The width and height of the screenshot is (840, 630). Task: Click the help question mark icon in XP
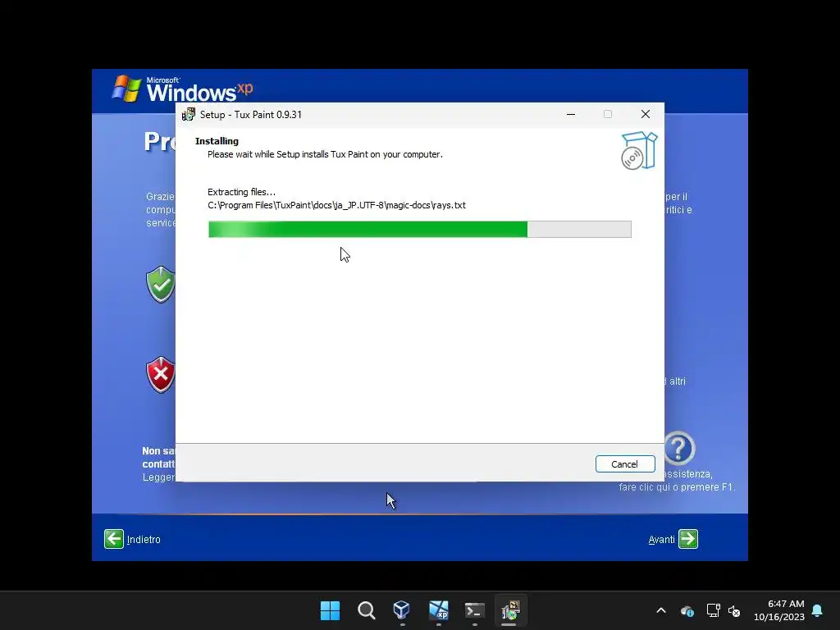[679, 449]
